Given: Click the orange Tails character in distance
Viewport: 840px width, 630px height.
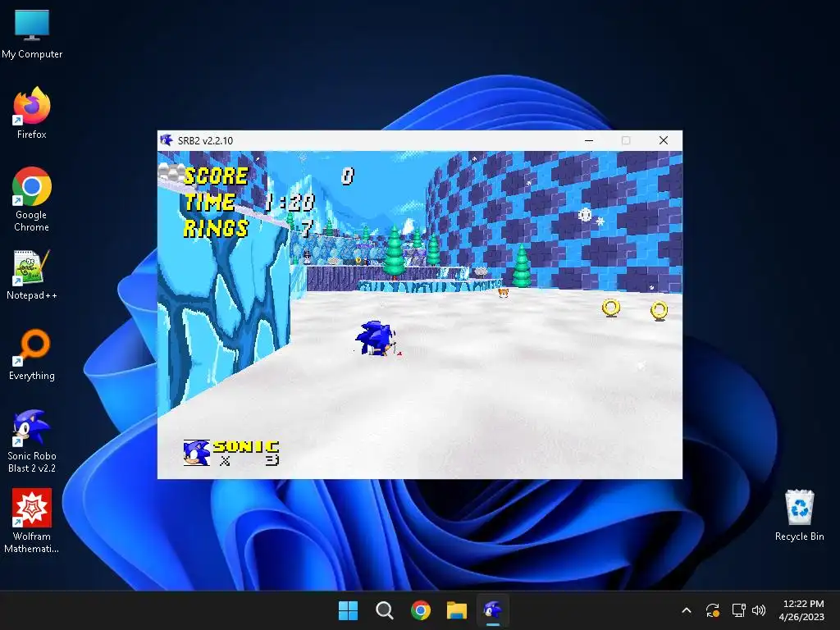Looking at the screenshot, I should tap(503, 293).
